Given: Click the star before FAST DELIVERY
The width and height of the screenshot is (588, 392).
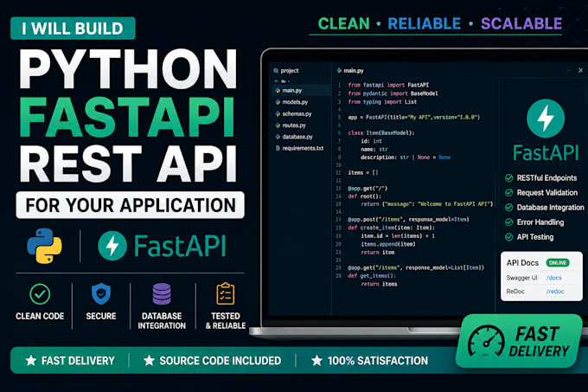Looking at the screenshot, I should [31, 361].
